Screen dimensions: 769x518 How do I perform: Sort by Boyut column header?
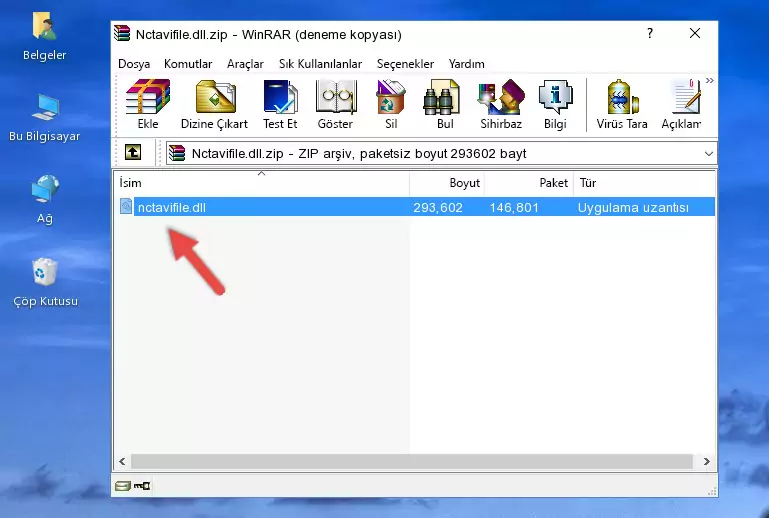447,182
